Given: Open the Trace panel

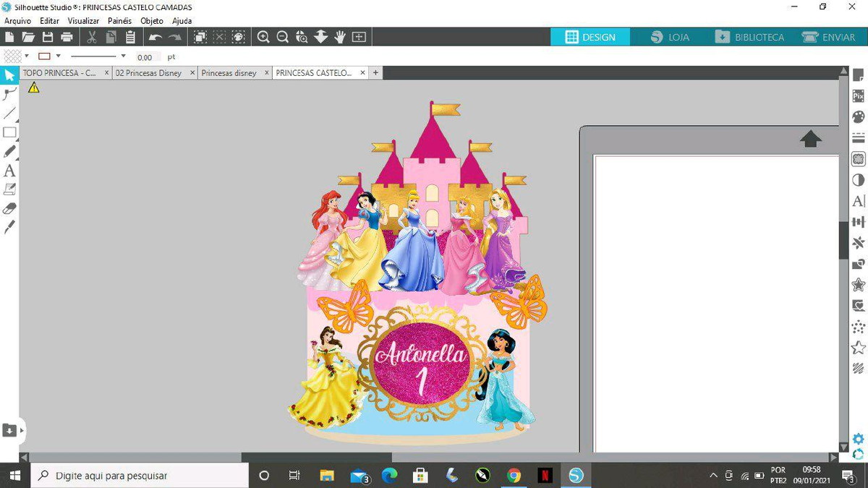Looking at the screenshot, I should [859, 159].
